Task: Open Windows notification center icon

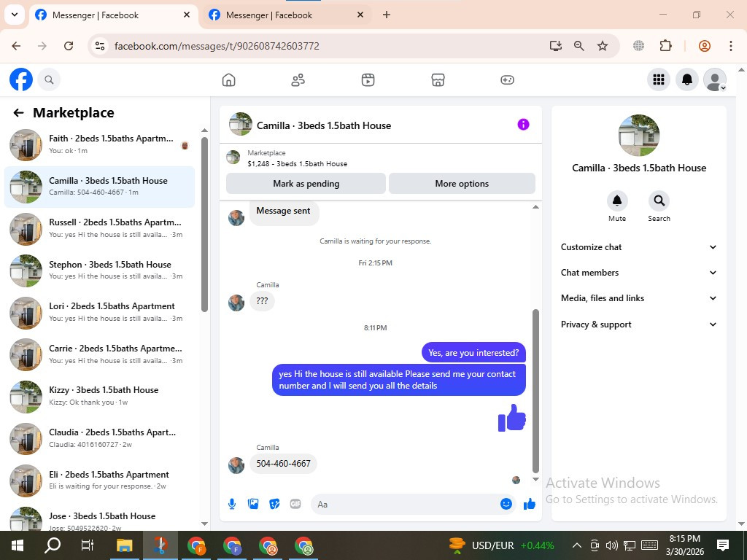Action: click(723, 545)
